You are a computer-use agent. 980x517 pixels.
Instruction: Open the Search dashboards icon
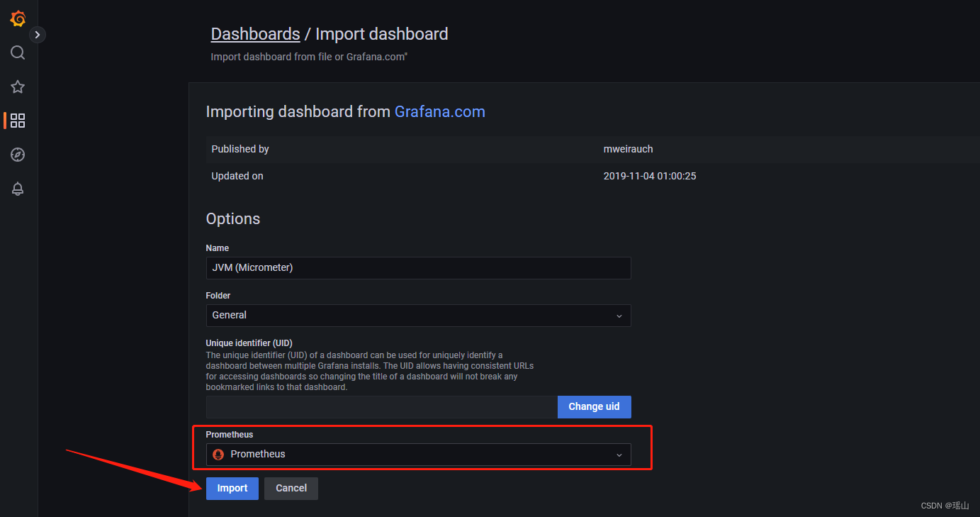(18, 52)
